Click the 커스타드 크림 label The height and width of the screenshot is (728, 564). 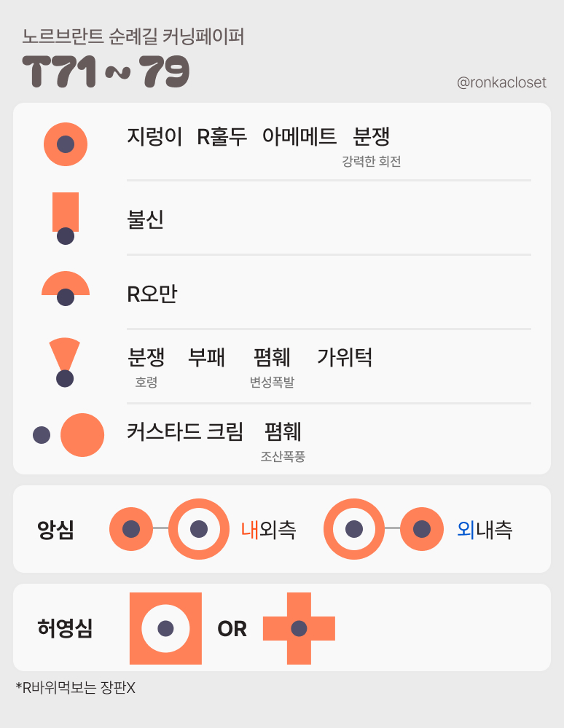(185, 431)
